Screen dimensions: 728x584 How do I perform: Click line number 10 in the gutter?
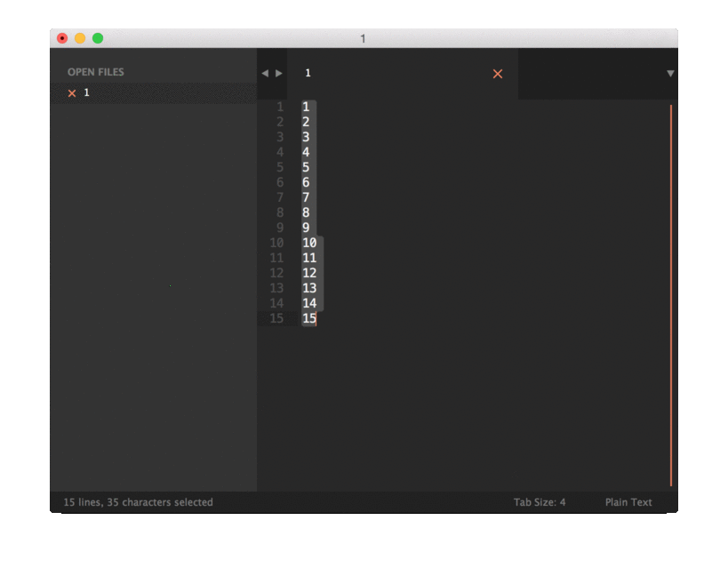point(276,243)
